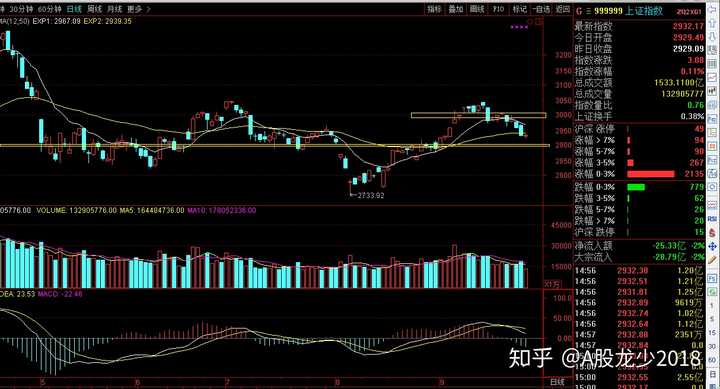Viewport: 720px width, 389px height.
Task: Open the F10 company info button
Action: click(x=498, y=9)
